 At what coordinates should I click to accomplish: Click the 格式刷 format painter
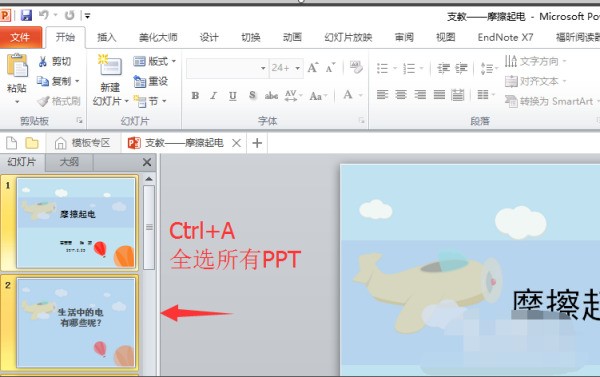(x=59, y=101)
